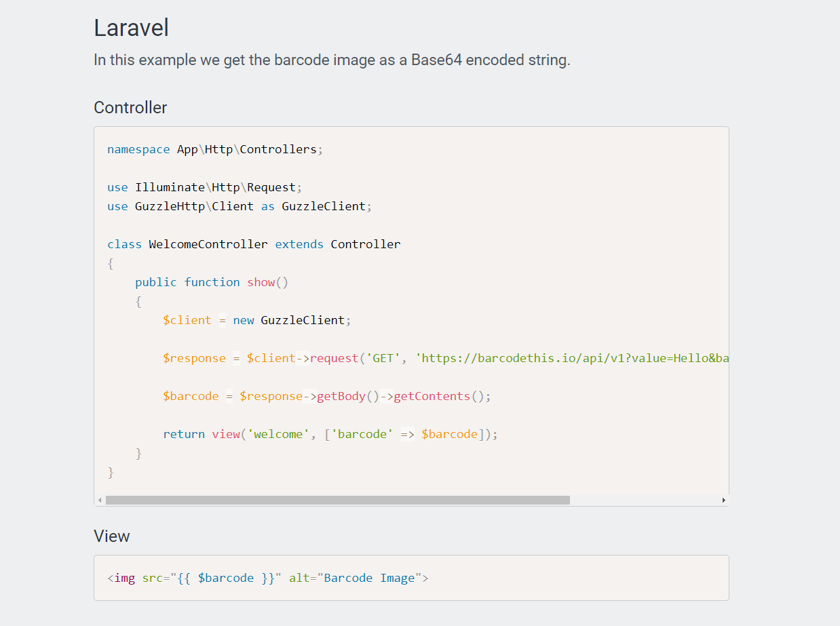Click the 'use GuzzleHttp\Client as GuzzleClient;' line
Image resolution: width=840 pixels, height=626 pixels.
[240, 206]
